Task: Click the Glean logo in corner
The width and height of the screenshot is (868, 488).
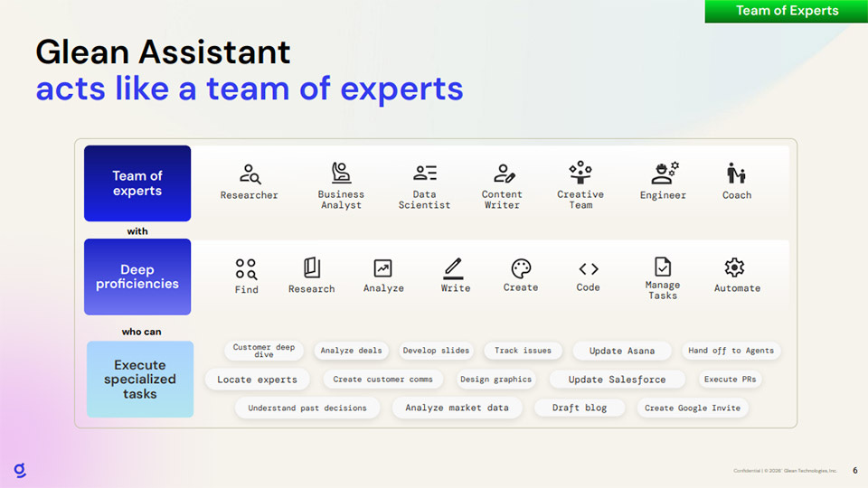Action: pyautogui.click(x=20, y=470)
